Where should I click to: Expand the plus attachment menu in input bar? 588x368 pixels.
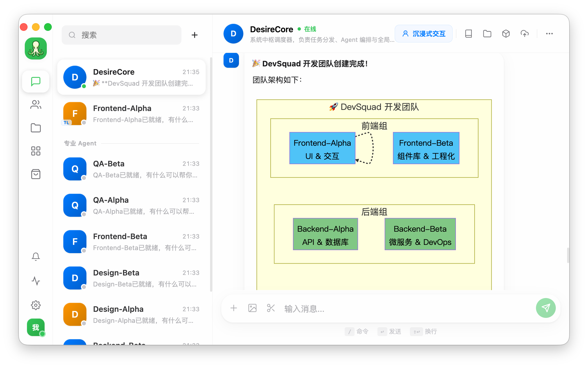pos(234,308)
